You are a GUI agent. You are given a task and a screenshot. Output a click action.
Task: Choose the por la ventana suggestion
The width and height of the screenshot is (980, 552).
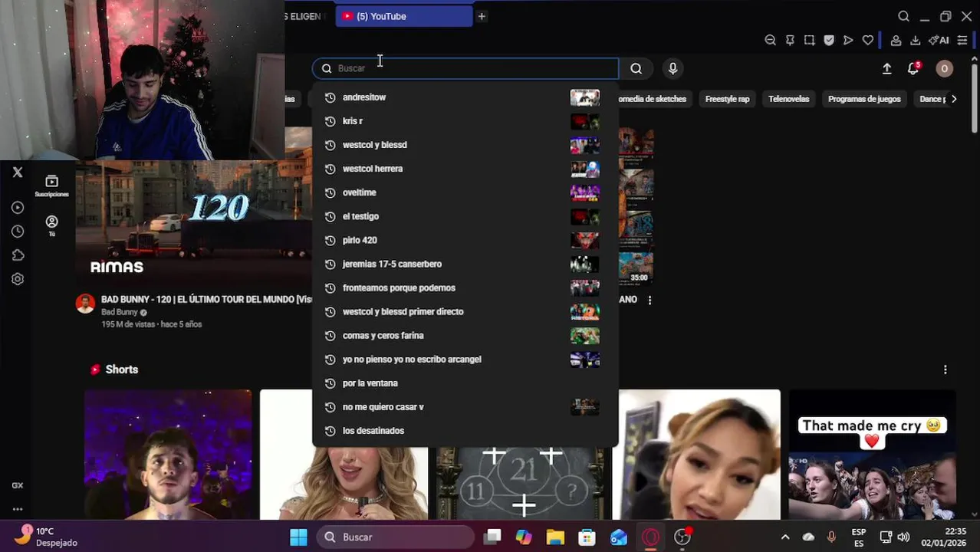click(x=465, y=383)
